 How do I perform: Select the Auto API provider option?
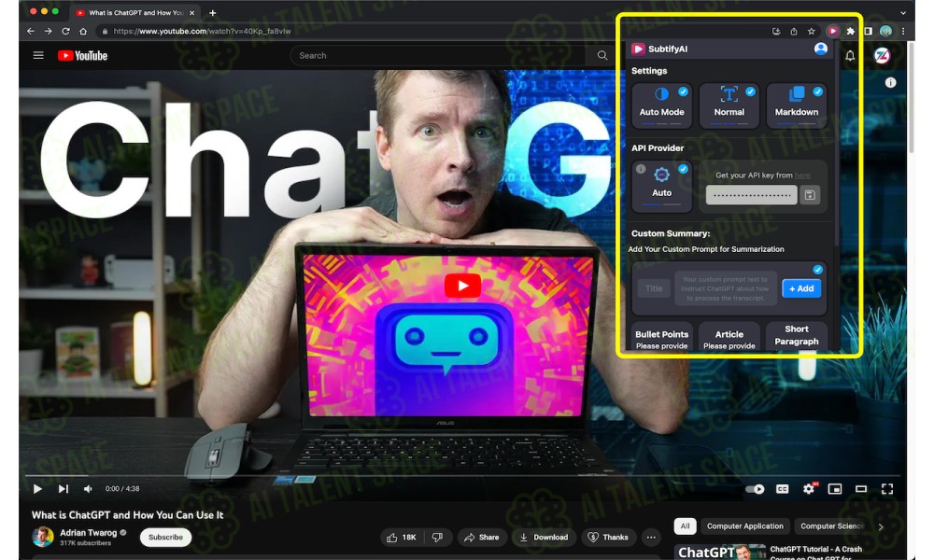click(x=662, y=186)
